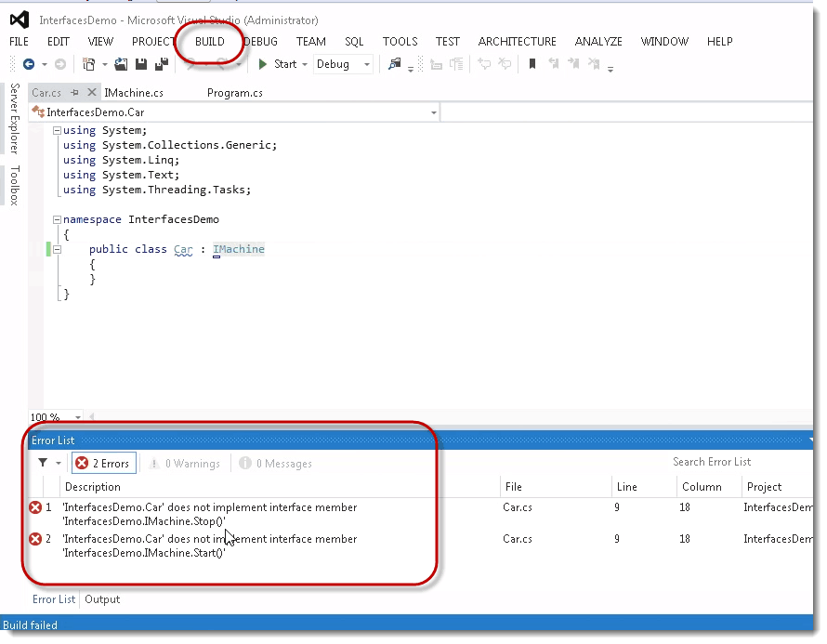The height and width of the screenshot is (644, 827).
Task: Open the VIEW menu
Action: (x=100, y=42)
